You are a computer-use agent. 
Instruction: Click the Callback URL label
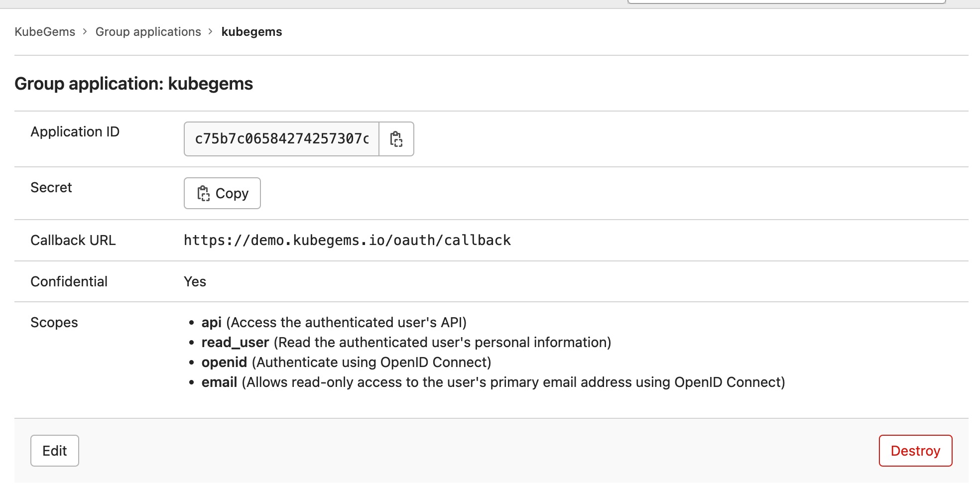[x=73, y=241]
